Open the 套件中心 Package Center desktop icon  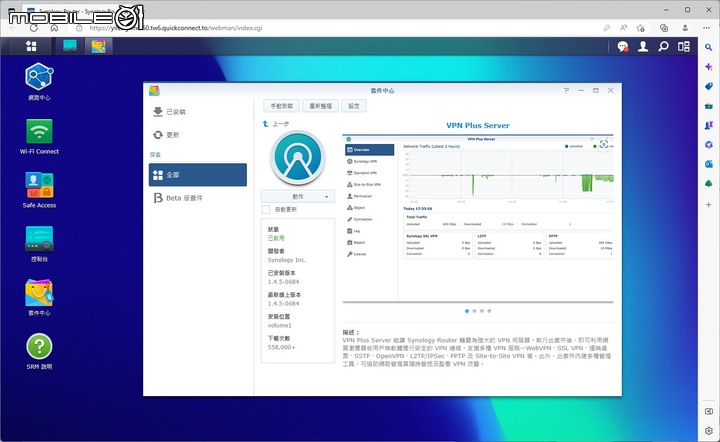(x=39, y=297)
